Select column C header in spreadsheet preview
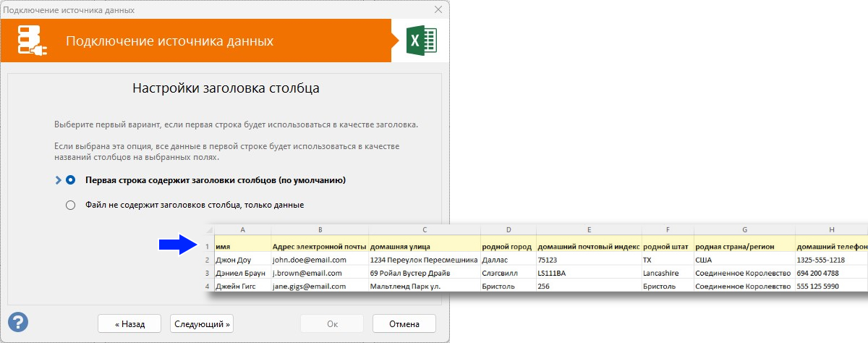This screenshot has width=868, height=343. point(425,229)
